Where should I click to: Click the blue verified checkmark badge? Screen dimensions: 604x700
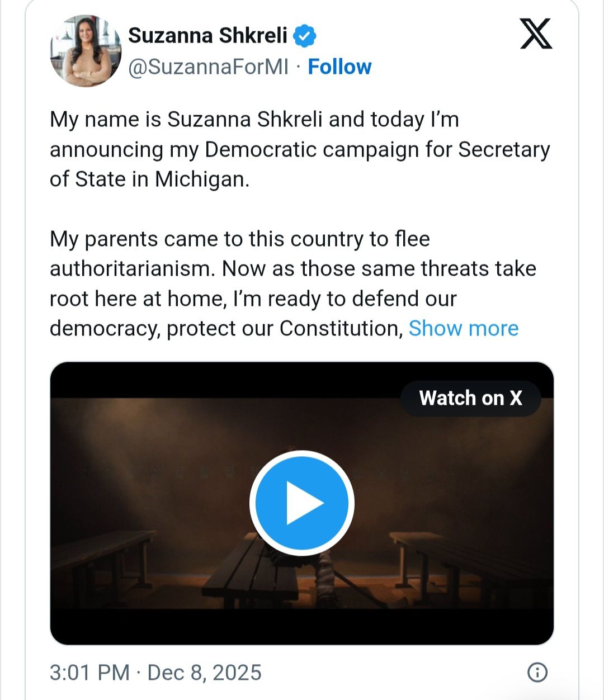305,36
